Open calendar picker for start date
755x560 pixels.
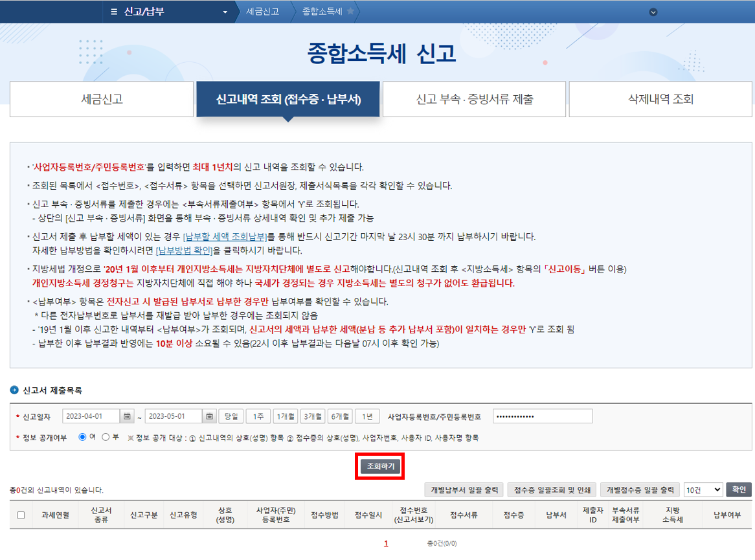[x=127, y=416]
